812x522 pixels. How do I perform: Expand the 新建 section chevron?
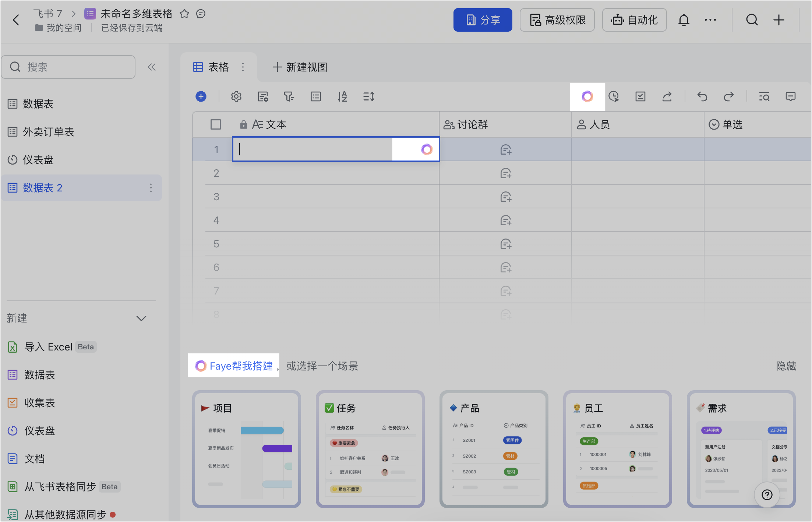coord(141,318)
